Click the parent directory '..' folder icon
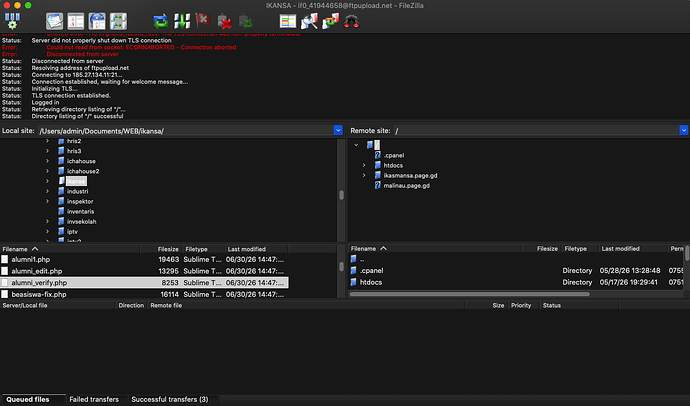 point(353,259)
